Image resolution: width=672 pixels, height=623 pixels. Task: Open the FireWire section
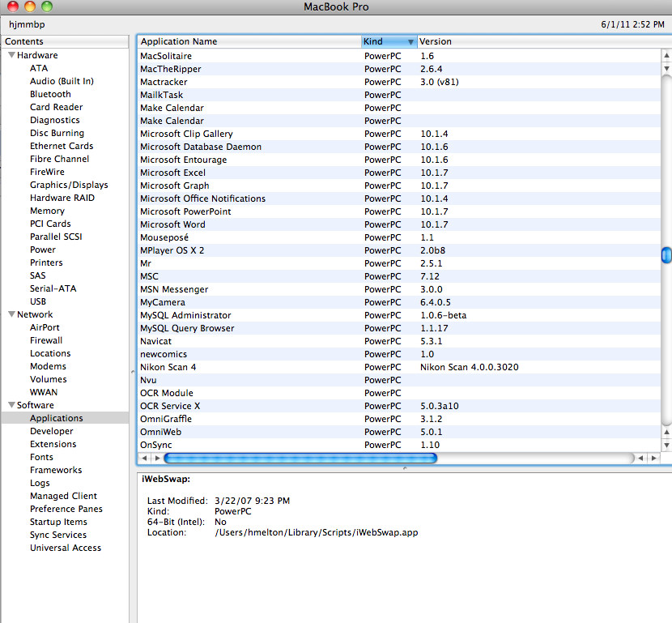click(47, 172)
